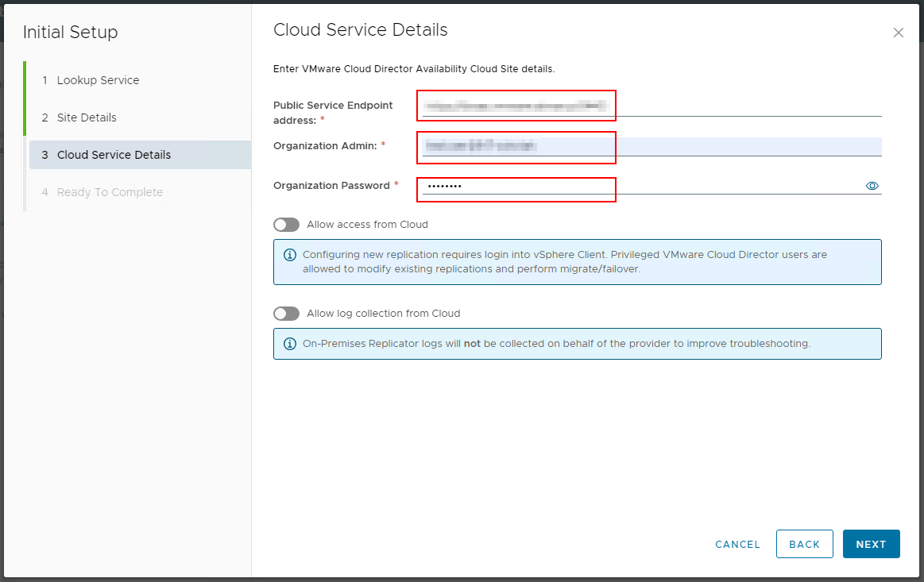Enable the Allow access from Cloud switch

click(286, 225)
